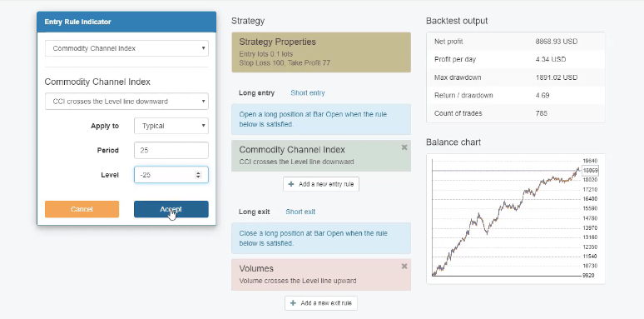The image size is (644, 319).
Task: Add a new exit rule
Action: point(321,303)
